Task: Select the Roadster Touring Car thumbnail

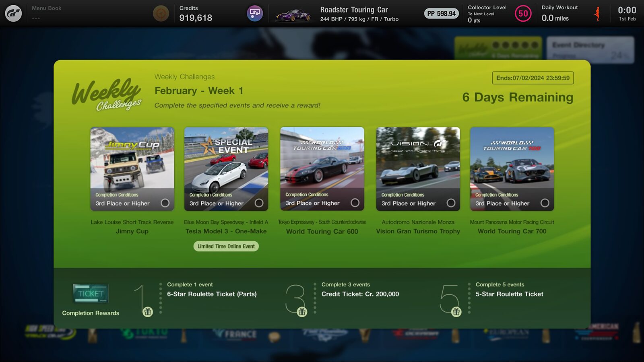Action: pos(293,16)
